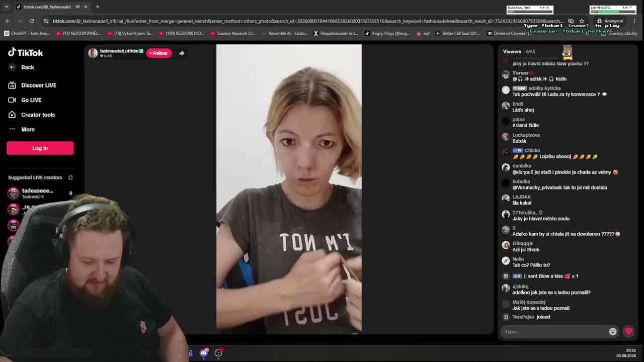
Task: Open the sejf bookmark
Action: [423, 34]
